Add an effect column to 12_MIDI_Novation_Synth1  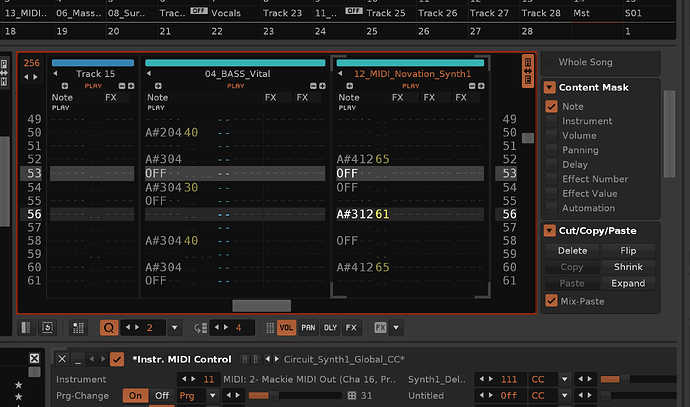click(x=481, y=86)
